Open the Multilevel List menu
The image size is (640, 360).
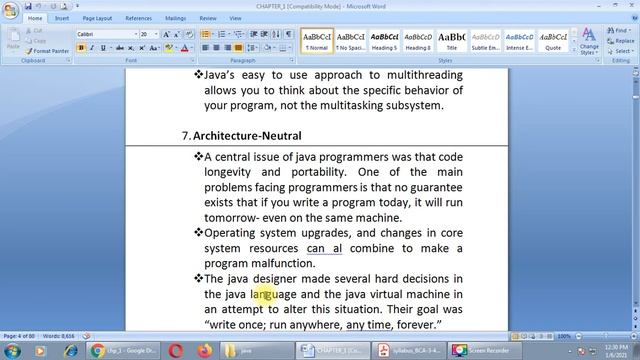coord(238,34)
